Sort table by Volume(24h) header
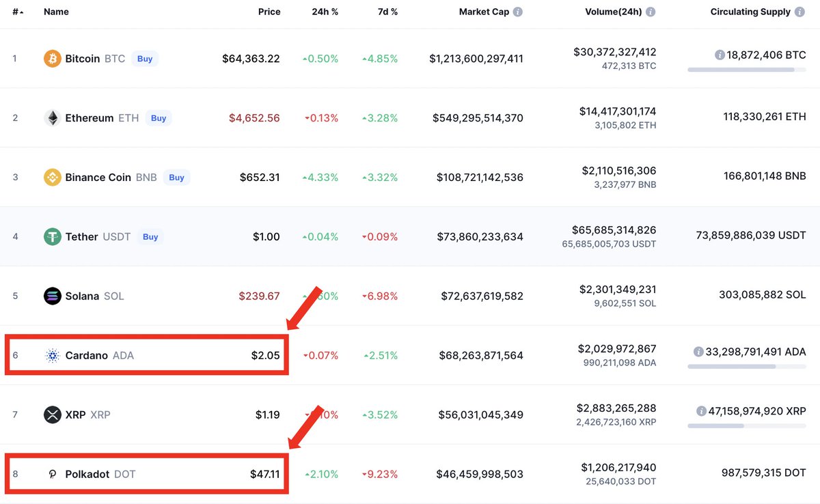Image resolution: width=820 pixels, height=504 pixels. (614, 12)
